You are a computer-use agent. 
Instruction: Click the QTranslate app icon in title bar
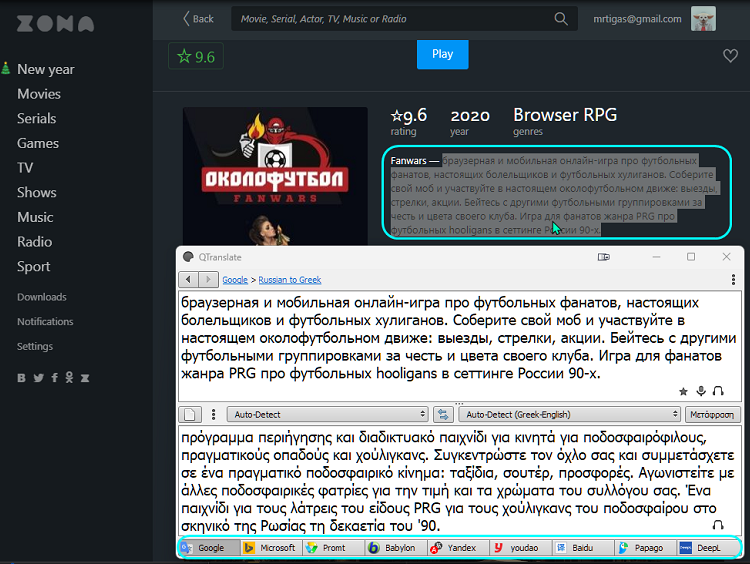tap(188, 257)
